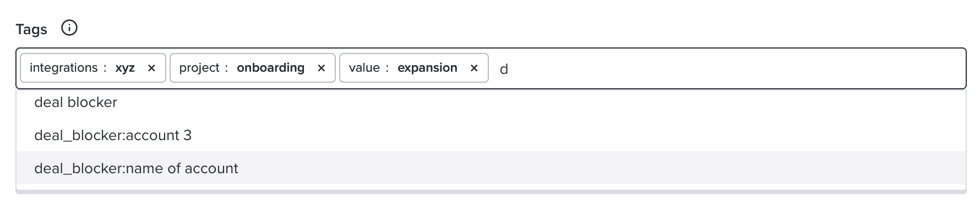Click the 'value' tag key text

click(364, 68)
